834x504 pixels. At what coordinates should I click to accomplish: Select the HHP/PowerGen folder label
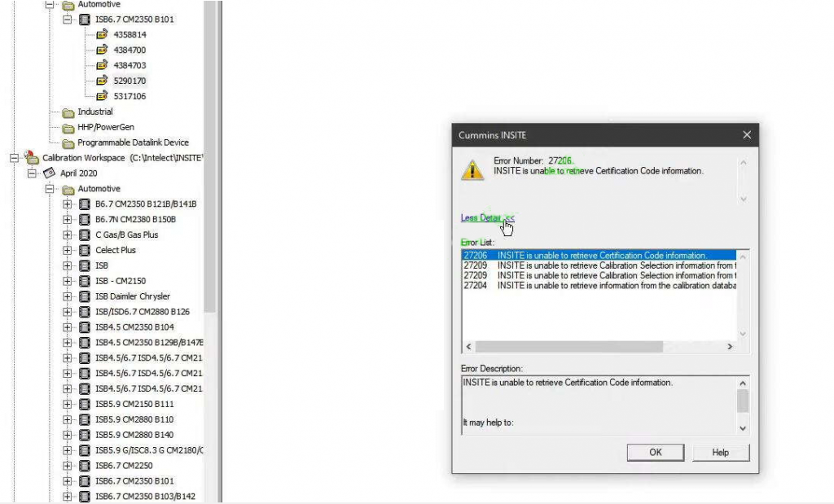(x=106, y=127)
